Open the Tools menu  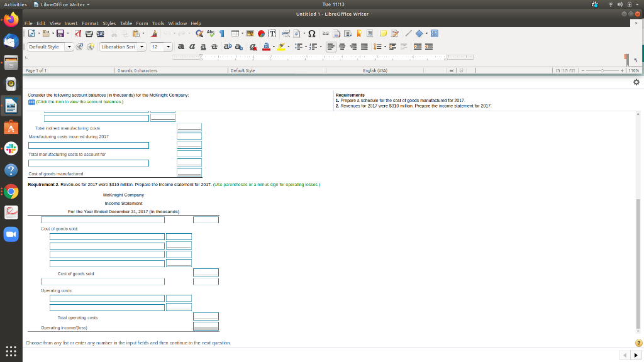(x=158, y=23)
